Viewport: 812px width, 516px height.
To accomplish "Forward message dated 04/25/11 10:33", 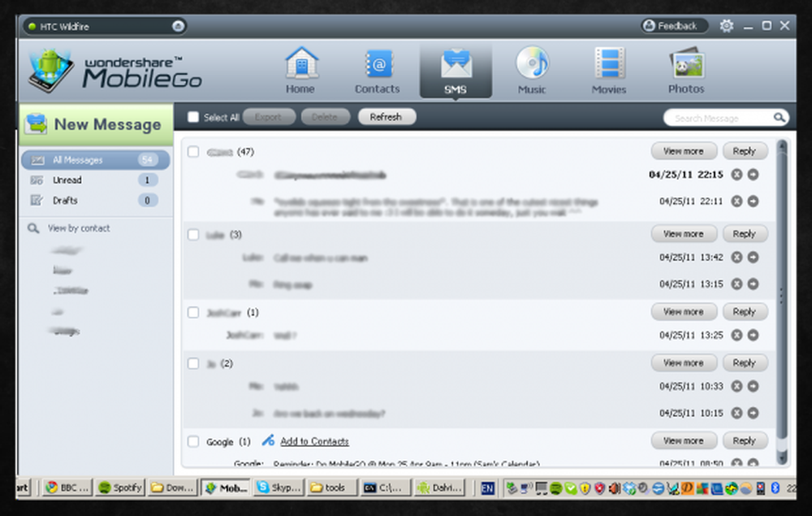I will [x=754, y=387].
